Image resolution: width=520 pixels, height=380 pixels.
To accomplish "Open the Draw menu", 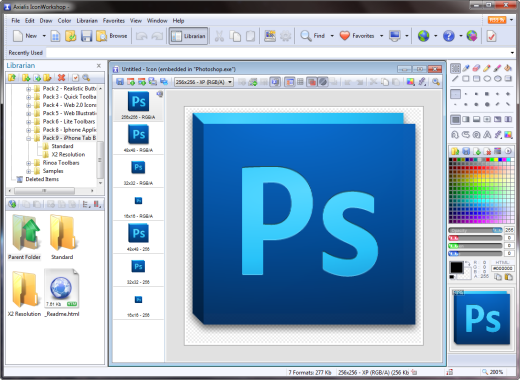I will pos(46,21).
